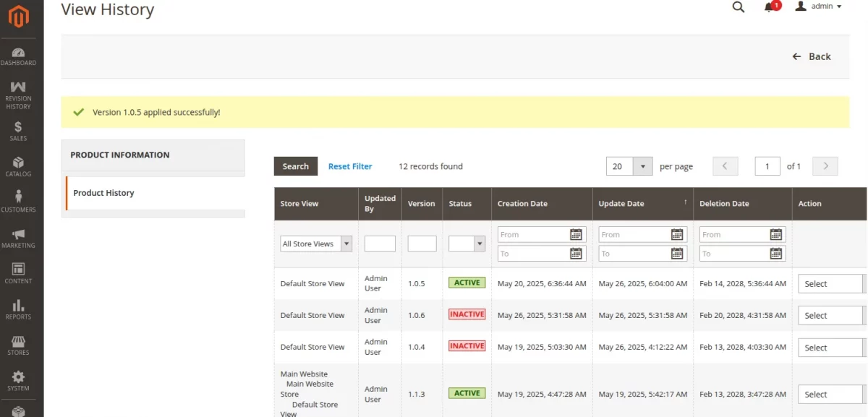Open the admin account menu
Viewport: 868px width, 417px height.
pos(819,7)
